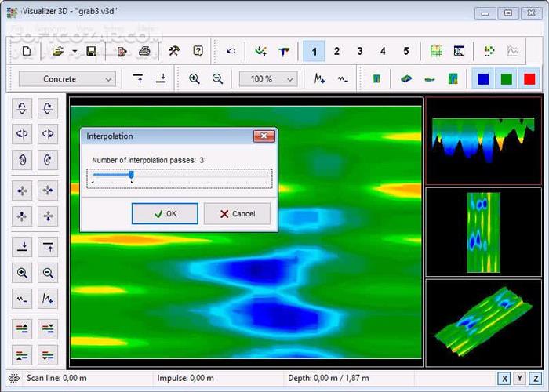Zoom in using the top toolbar magnifier plus

[195, 78]
